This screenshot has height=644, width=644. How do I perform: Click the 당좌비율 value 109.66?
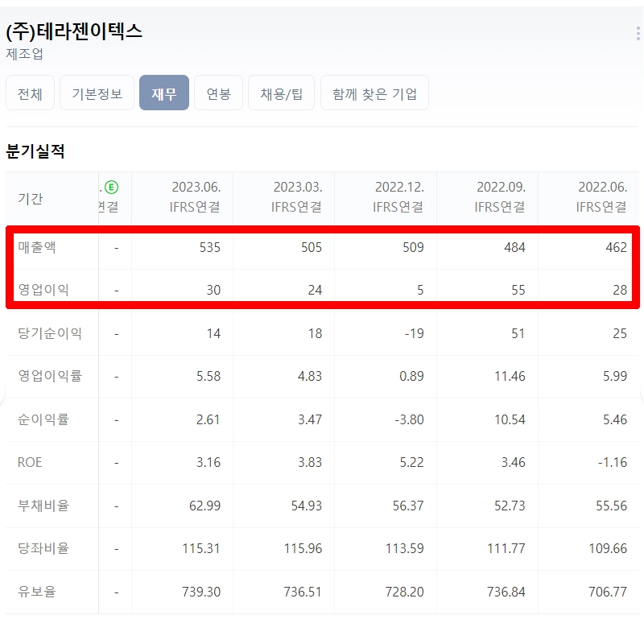click(609, 548)
